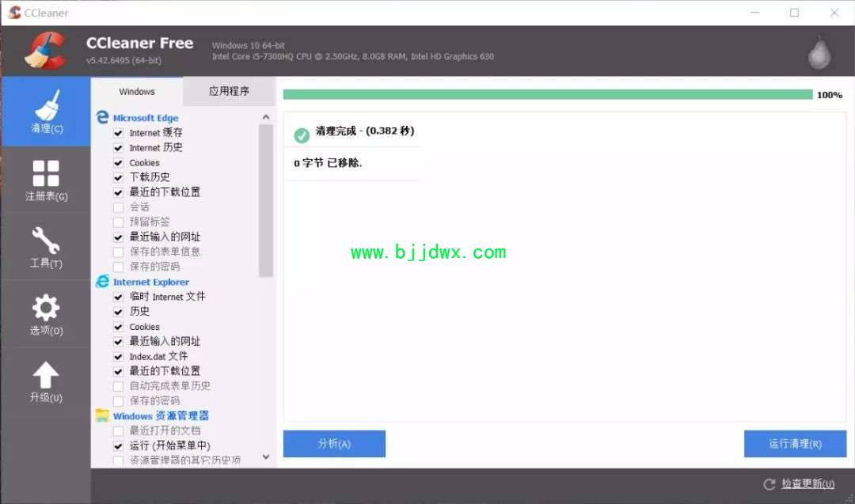Click the Windows 10 64-bit system info
The height and width of the screenshot is (504, 855).
248,45
